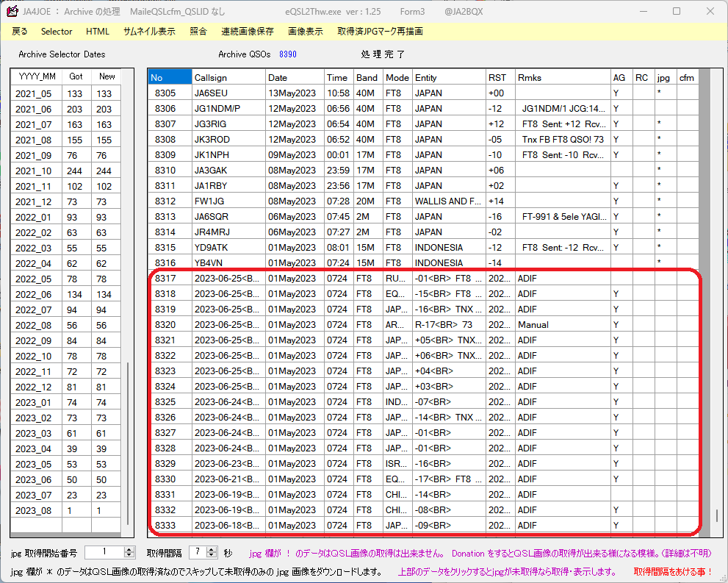Click the Archive QSOs count 8390
The image size is (728, 583).
tap(288, 54)
